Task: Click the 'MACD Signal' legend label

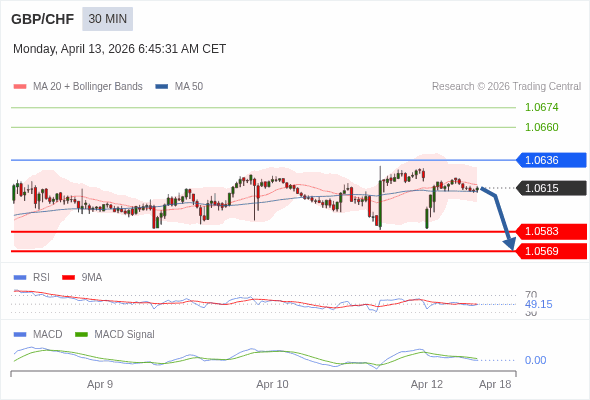Action: pos(124,335)
